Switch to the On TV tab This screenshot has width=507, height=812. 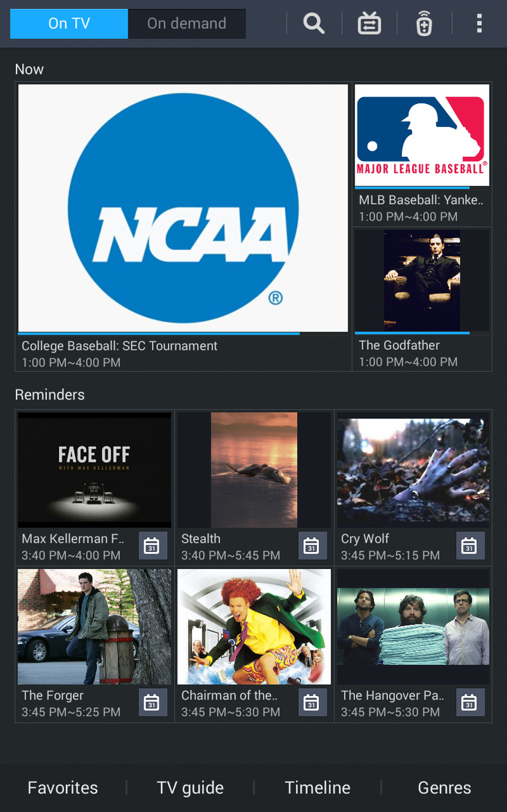pyautogui.click(x=69, y=24)
